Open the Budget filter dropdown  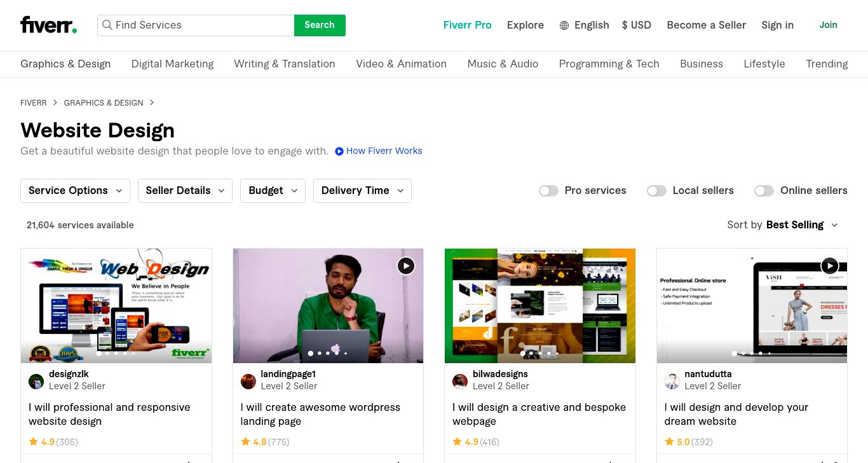(x=273, y=191)
